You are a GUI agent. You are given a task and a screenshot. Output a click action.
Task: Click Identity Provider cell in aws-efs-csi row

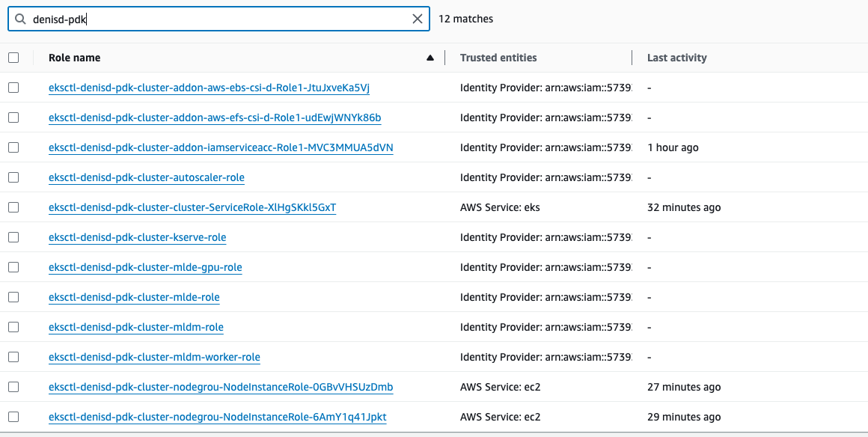[x=545, y=117]
